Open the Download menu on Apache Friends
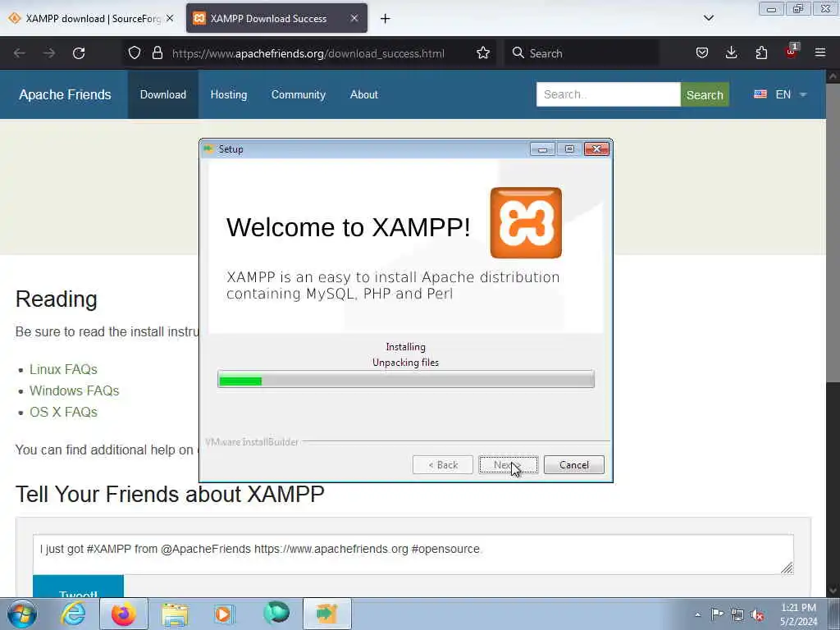The width and height of the screenshot is (840, 630). pos(163,94)
